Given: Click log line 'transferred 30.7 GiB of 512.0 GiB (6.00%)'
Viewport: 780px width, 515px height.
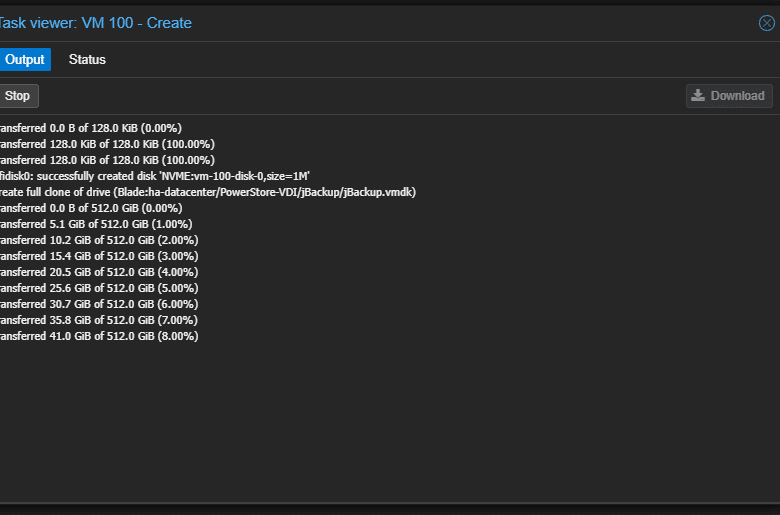Looking at the screenshot, I should [99, 304].
